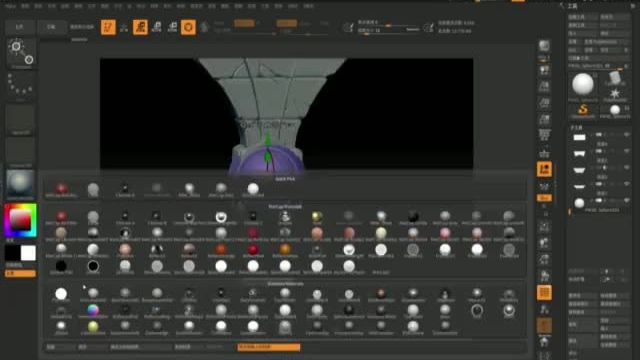Toggle the eye of the first subtool
Viewport: 640px width, 360px height.
(627, 135)
